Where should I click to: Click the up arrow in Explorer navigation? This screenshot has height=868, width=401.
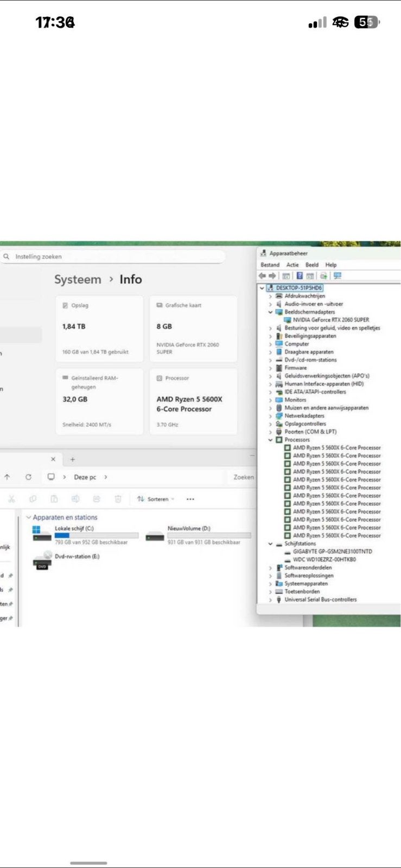[7, 477]
